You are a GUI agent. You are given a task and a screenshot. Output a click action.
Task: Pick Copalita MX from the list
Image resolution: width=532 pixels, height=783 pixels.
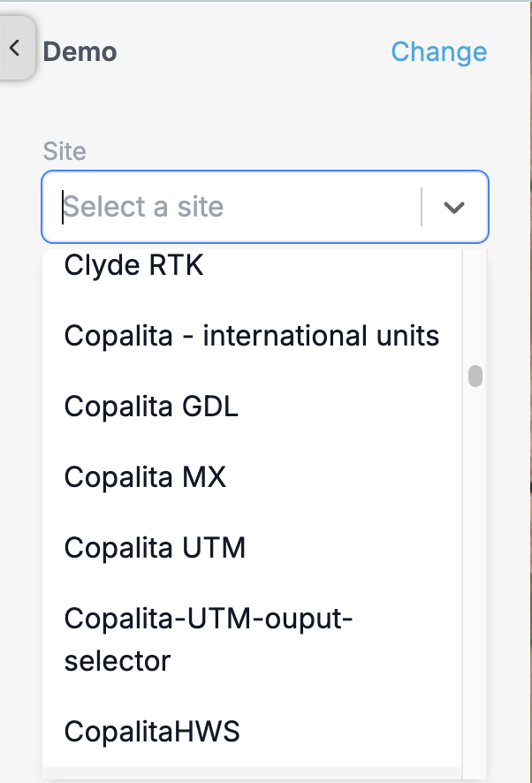point(252,477)
